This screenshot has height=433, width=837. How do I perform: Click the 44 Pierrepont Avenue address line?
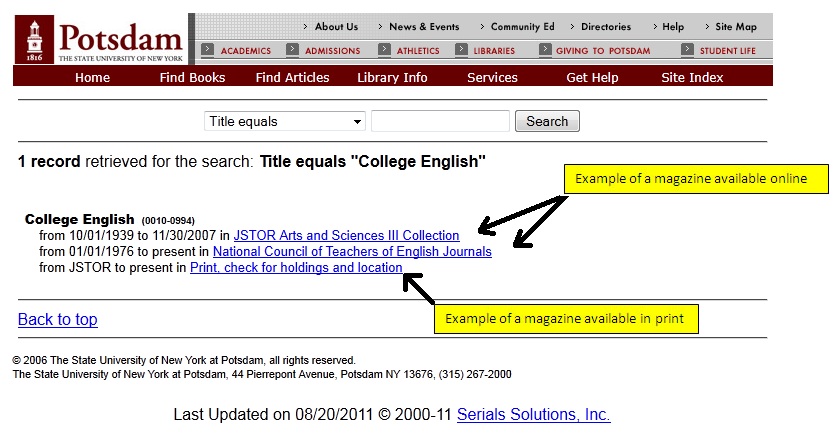[262, 374]
